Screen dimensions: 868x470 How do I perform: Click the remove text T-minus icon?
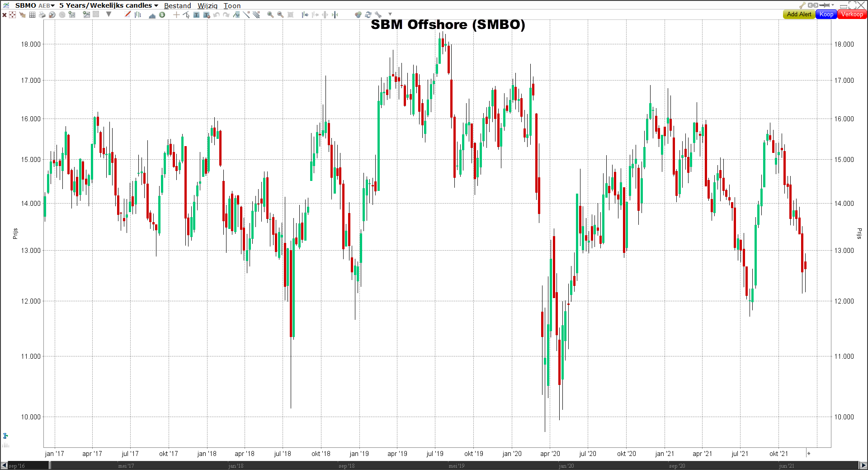point(207,15)
